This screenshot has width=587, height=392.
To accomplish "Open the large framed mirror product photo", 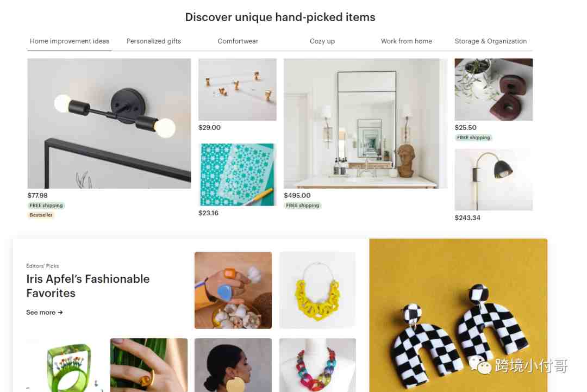I will [365, 123].
